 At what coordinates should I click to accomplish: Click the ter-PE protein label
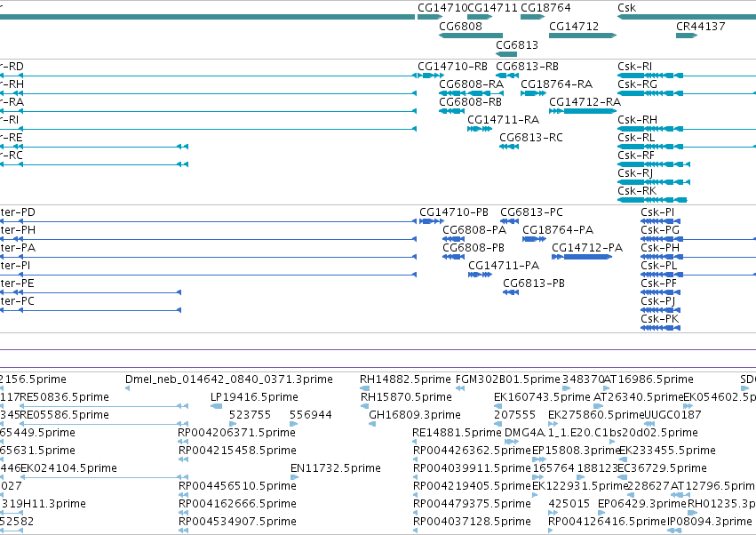(x=17, y=283)
